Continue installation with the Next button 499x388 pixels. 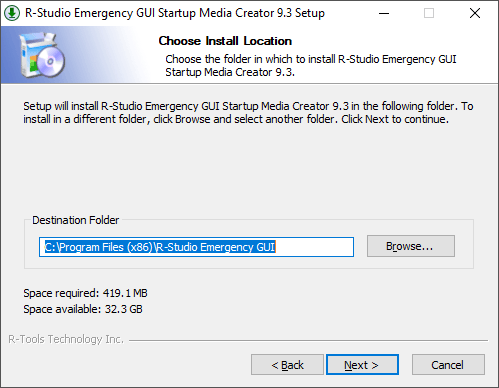pyautogui.click(x=362, y=365)
